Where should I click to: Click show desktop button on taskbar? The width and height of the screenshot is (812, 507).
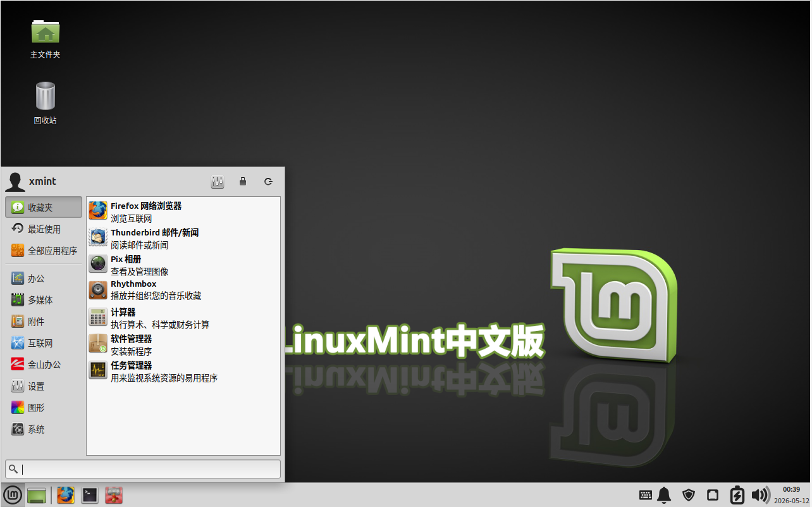[37, 495]
